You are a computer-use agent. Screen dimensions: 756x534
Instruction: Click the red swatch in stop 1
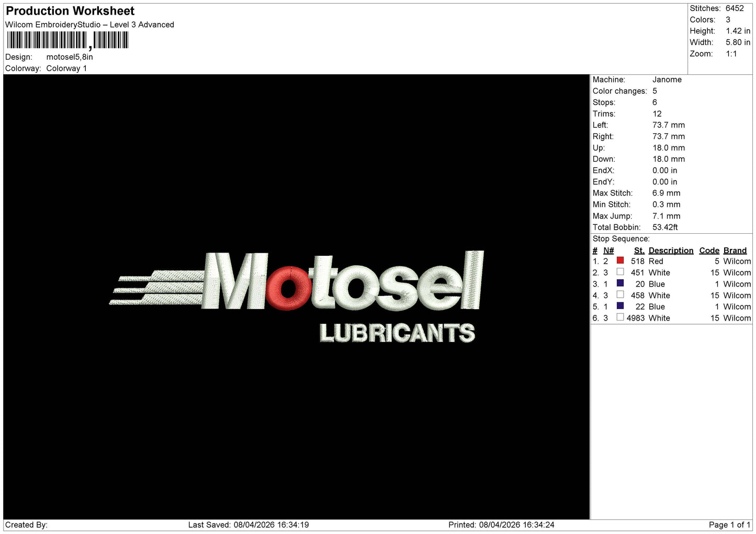pyautogui.click(x=620, y=260)
